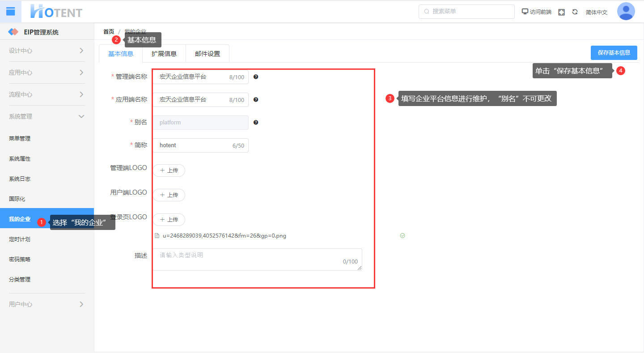
Task: Open 密码策略 in the sidebar
Action: tap(47, 259)
